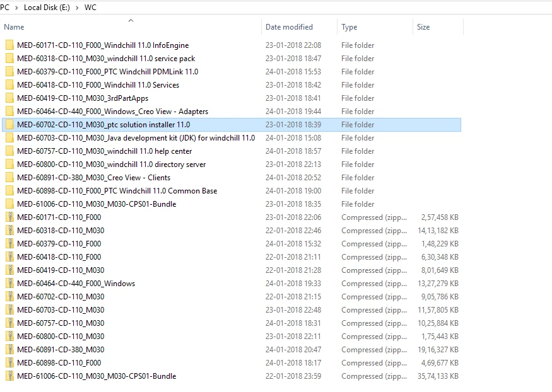Sort files by Date modified column

point(289,27)
